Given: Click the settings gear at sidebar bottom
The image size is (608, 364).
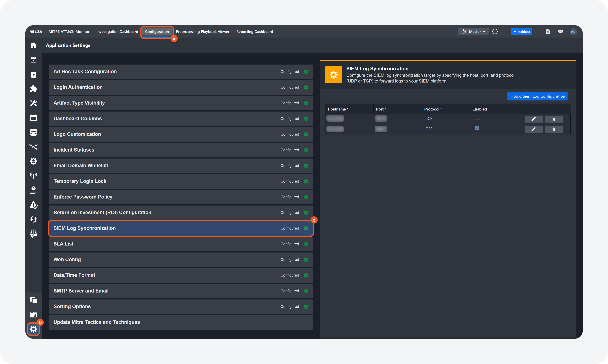Looking at the screenshot, I should coord(33,329).
